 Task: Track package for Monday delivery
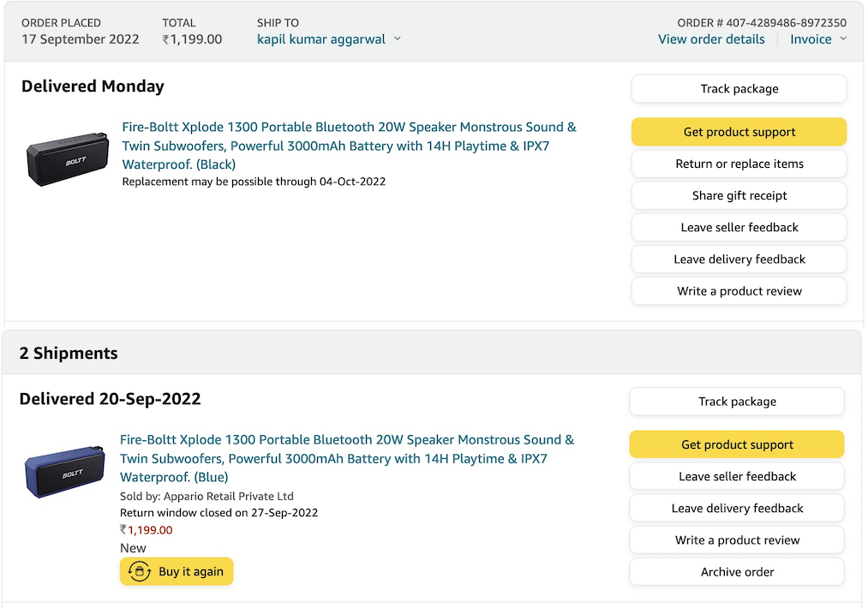(739, 89)
